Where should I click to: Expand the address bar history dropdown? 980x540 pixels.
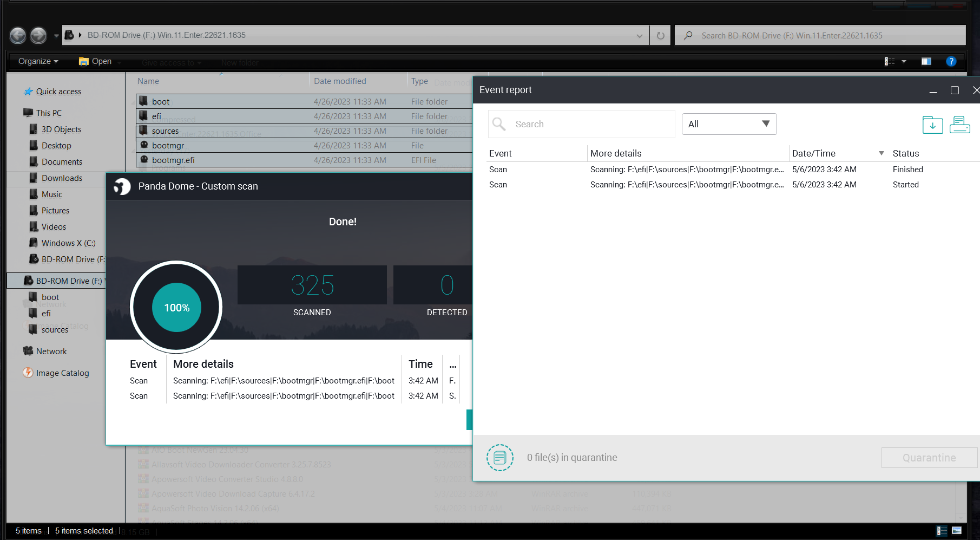[640, 36]
